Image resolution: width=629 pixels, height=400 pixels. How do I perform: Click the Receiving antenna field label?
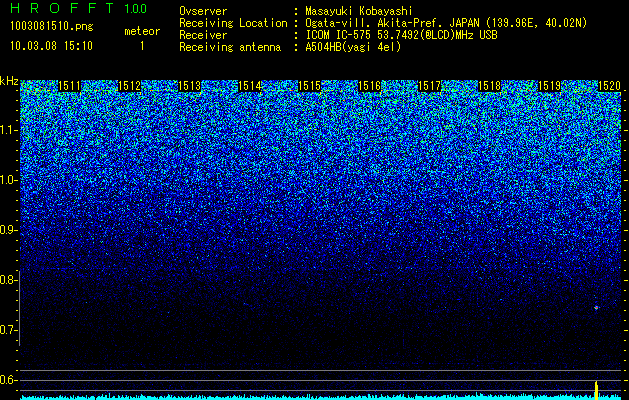(x=230, y=47)
